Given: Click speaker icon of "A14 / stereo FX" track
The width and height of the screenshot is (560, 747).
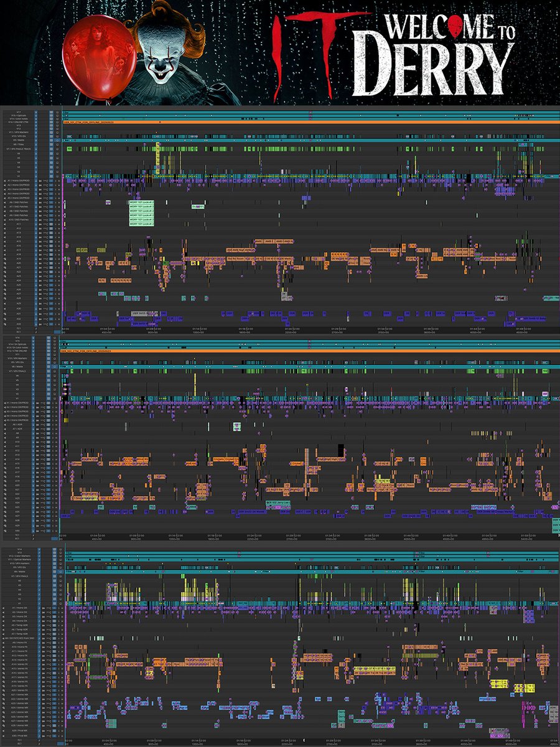Looking at the screenshot, I should click(3, 664).
